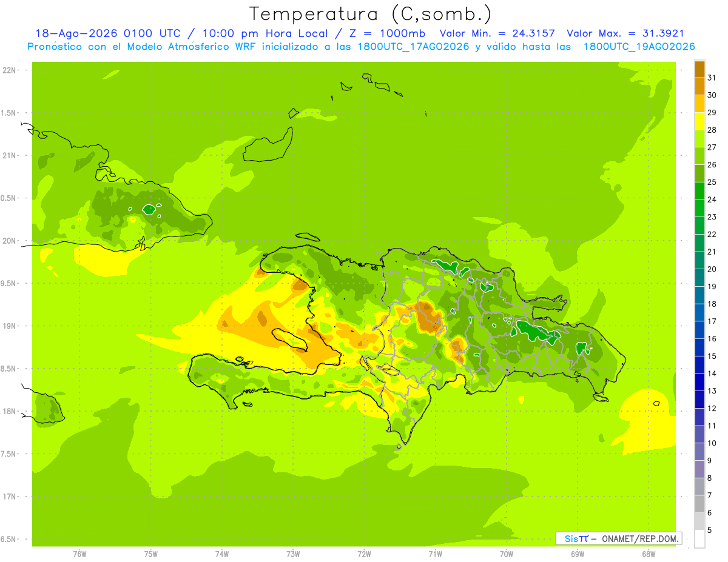Click the '70W' longitude label

pyautogui.click(x=507, y=554)
